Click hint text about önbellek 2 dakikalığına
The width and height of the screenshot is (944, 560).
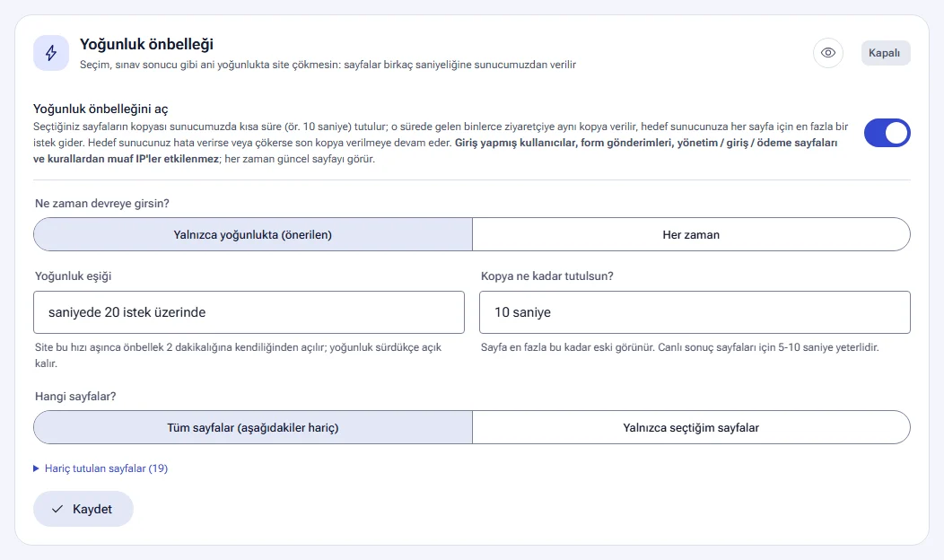pos(239,355)
